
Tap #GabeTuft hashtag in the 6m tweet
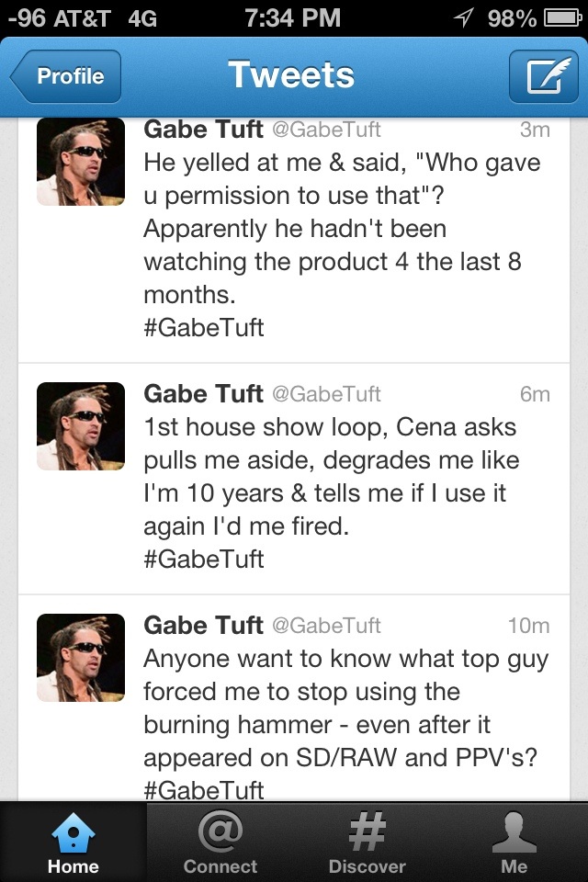click(x=204, y=559)
